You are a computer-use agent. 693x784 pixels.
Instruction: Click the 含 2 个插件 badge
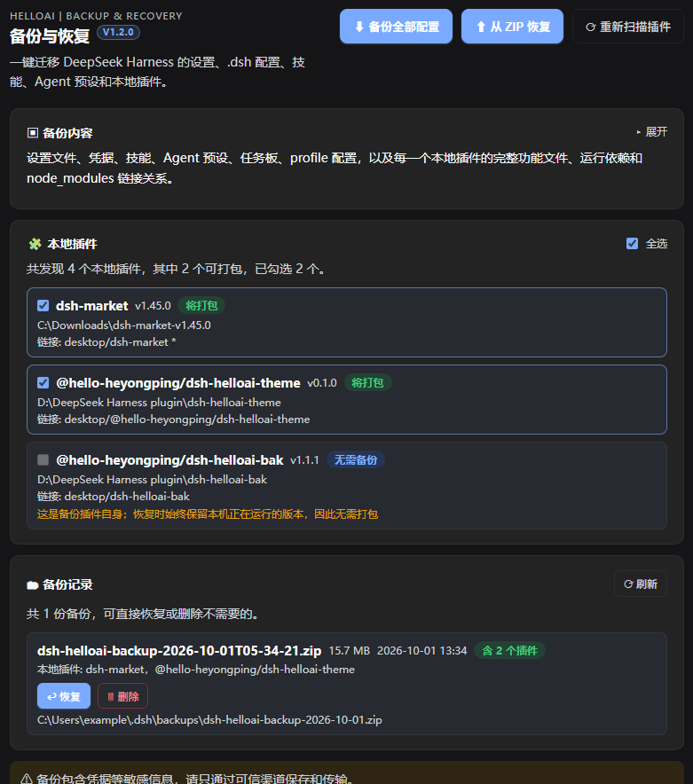click(510, 650)
